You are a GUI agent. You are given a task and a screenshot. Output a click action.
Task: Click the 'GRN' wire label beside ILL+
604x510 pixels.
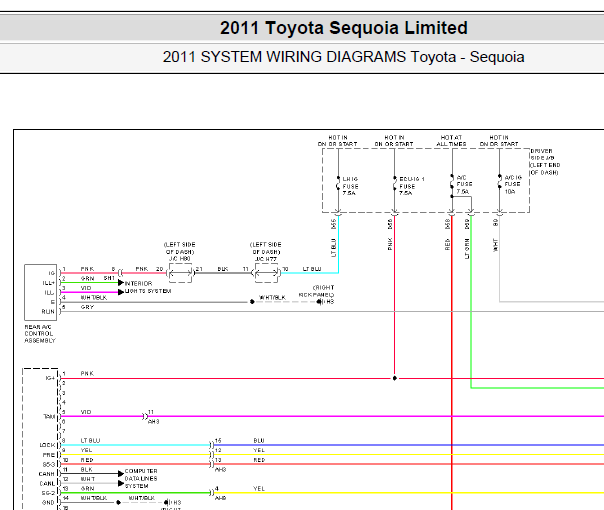coord(87,278)
